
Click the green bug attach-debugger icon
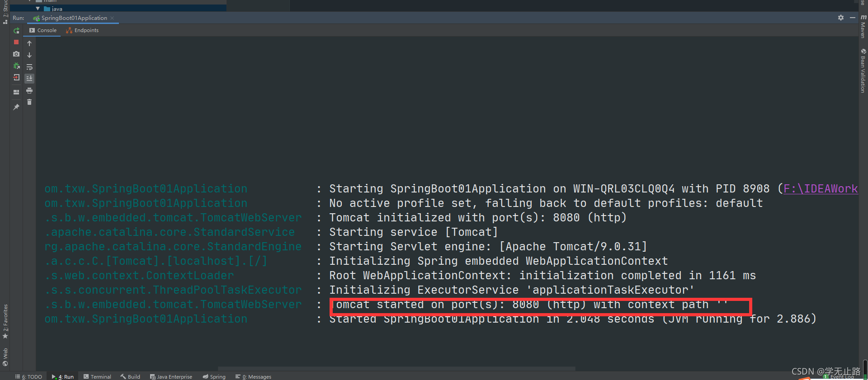click(x=16, y=66)
